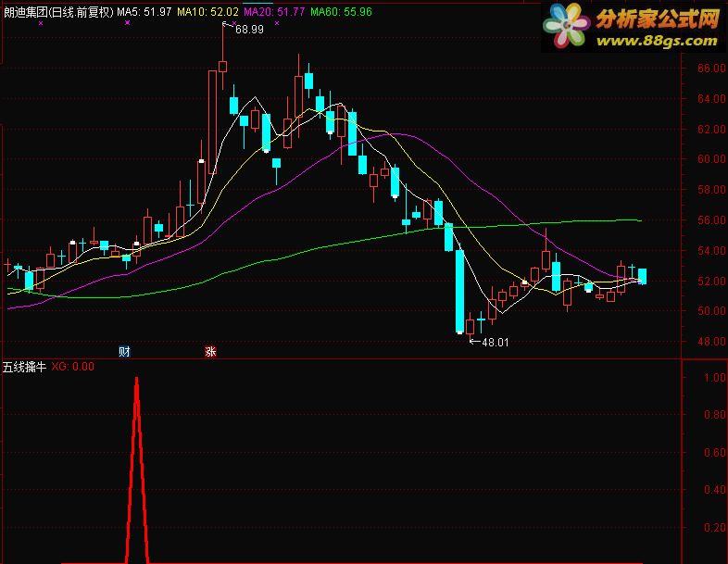Click the 58.00 price axis label
The width and height of the screenshot is (728, 564).
click(x=711, y=190)
